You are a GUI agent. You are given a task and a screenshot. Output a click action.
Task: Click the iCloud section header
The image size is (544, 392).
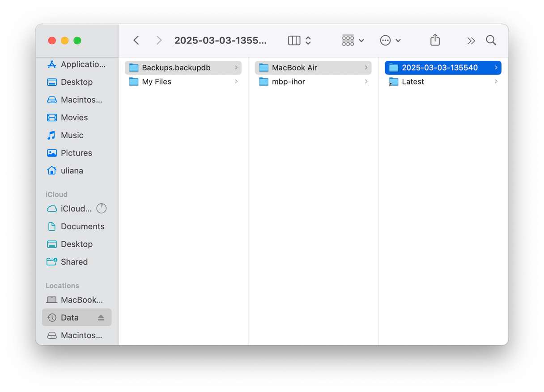57,194
